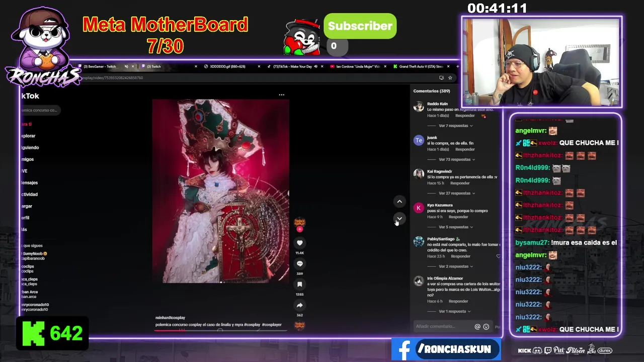
Task: Share video using the arrow icon
Action: (x=299, y=305)
